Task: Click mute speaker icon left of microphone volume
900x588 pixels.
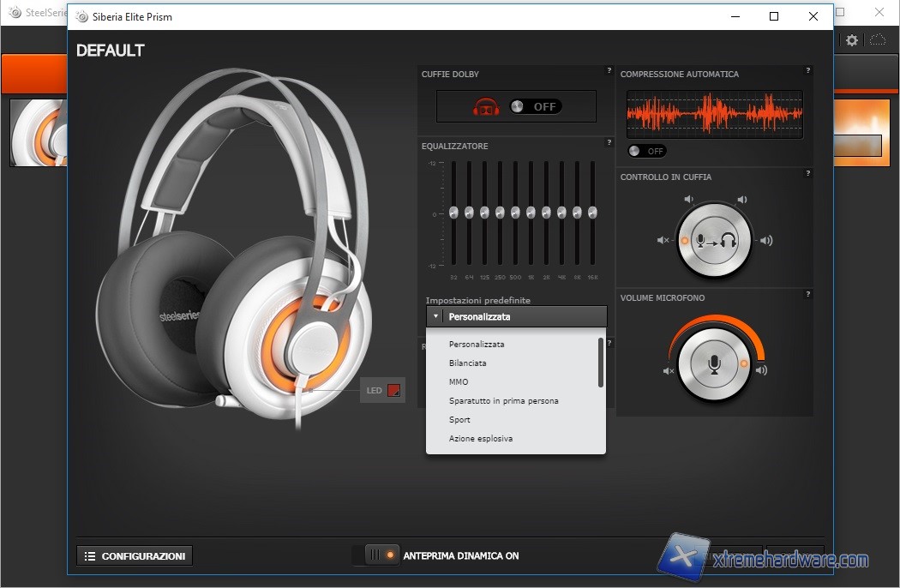Action: tap(669, 371)
